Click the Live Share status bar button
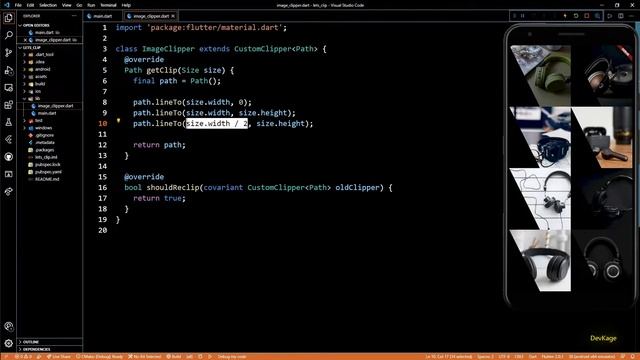Viewport: 640px width, 360px height. tap(58, 357)
